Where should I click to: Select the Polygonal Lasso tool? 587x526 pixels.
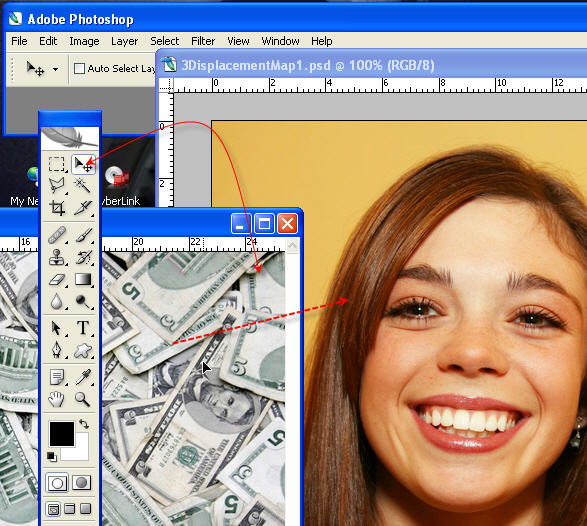(57, 185)
